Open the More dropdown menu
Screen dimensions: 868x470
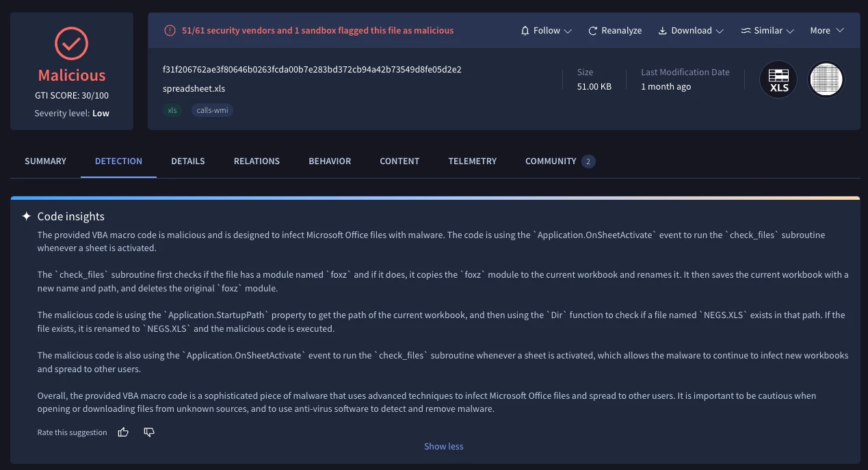point(827,31)
